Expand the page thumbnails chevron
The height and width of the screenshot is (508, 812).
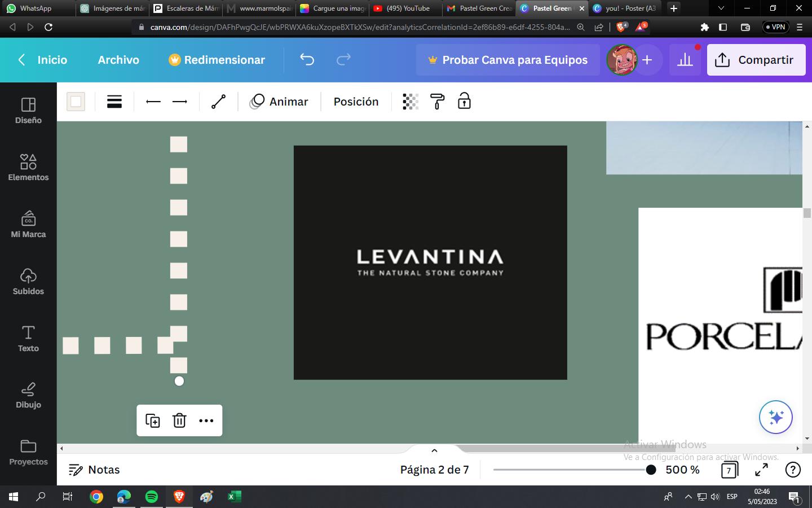pyautogui.click(x=434, y=450)
